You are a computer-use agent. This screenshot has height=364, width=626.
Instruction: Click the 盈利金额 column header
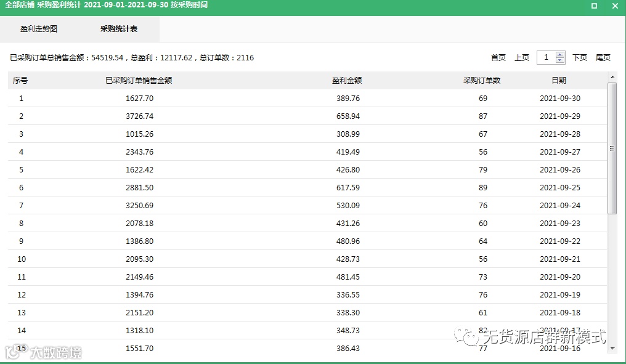pyautogui.click(x=347, y=81)
